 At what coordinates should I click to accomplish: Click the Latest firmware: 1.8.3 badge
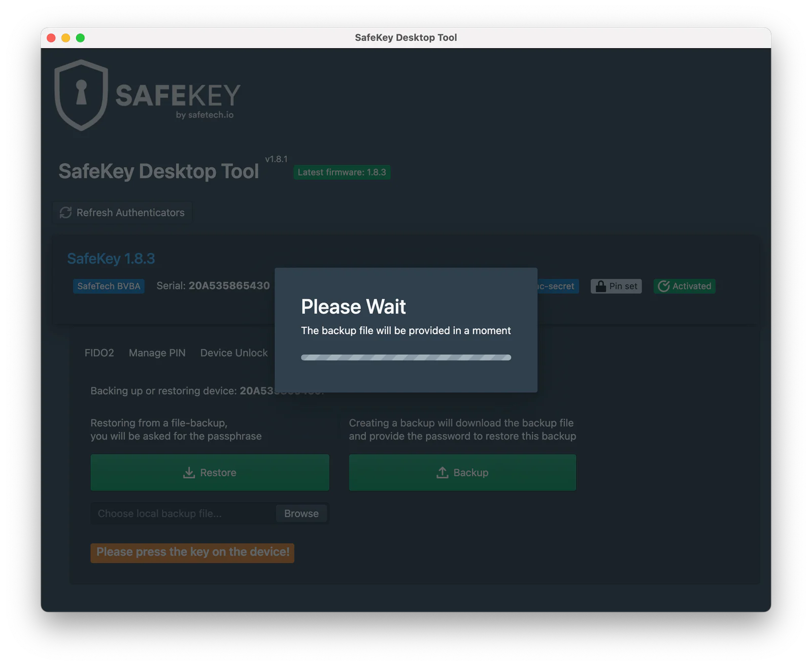[342, 173]
